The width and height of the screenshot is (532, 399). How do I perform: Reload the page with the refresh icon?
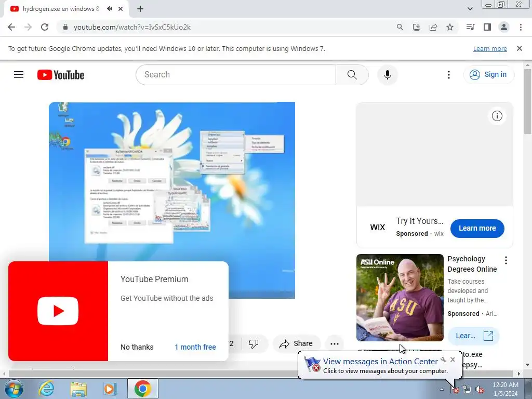pyautogui.click(x=45, y=27)
